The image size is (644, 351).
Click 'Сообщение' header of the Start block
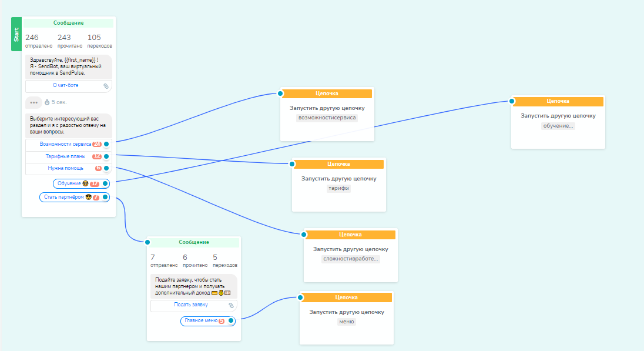click(x=69, y=23)
